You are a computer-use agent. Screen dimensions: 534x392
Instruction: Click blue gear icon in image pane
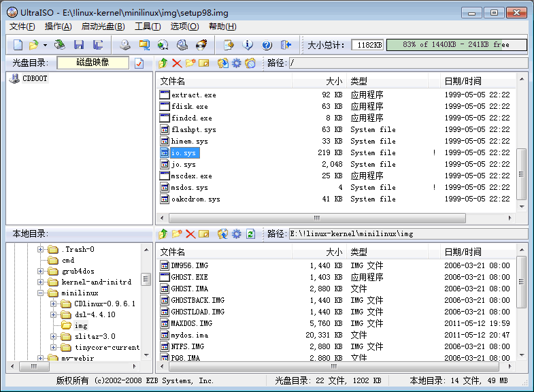[x=236, y=63]
